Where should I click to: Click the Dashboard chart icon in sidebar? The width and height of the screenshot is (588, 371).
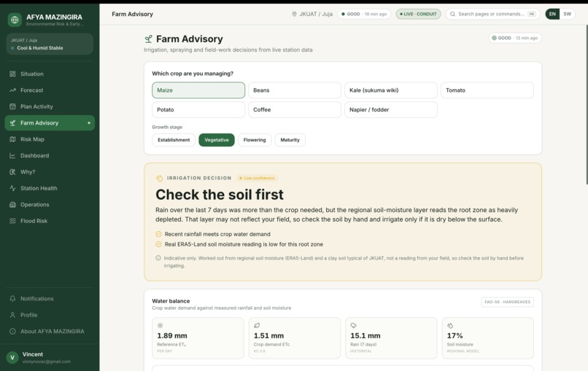tap(12, 155)
